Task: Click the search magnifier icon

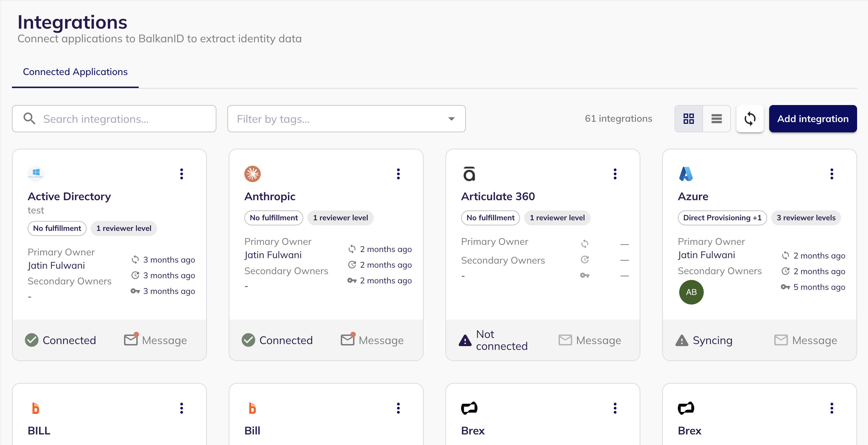Action: pyautogui.click(x=29, y=119)
